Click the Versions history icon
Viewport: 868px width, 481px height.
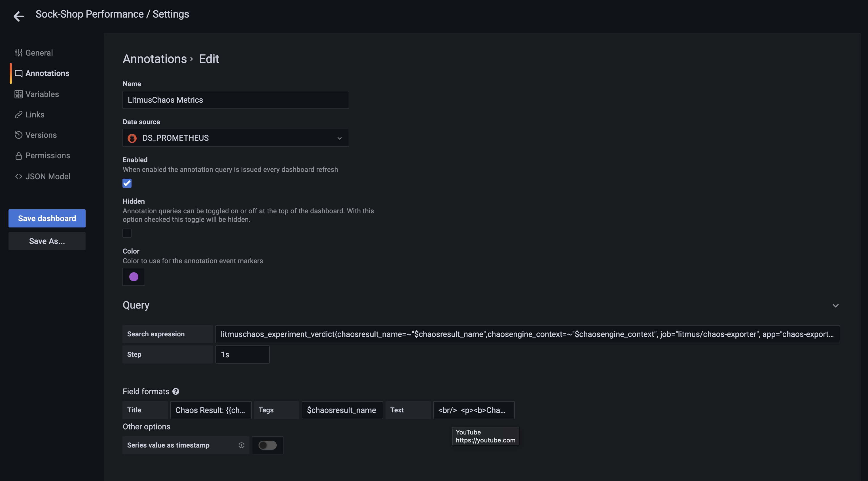[18, 135]
